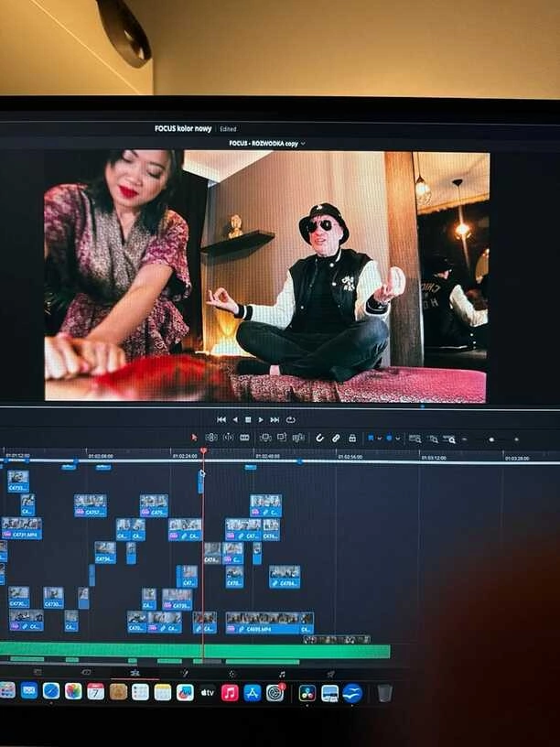Click the 01:03:12:00 timecode on the ruler
The width and height of the screenshot is (560, 747).
434,458
